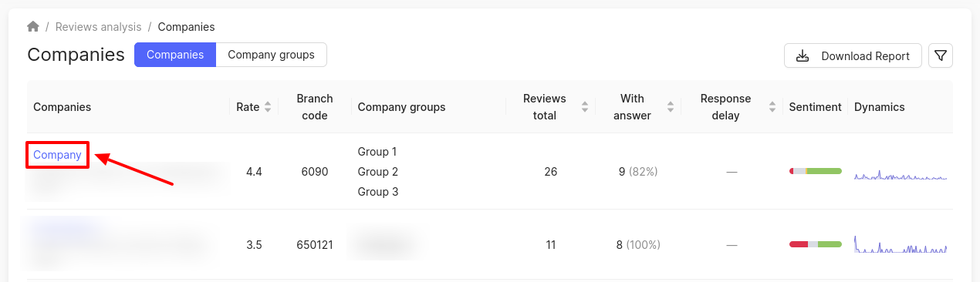The width and height of the screenshot is (980, 282).
Task: Click sentiment bar of first company
Action: click(x=815, y=171)
